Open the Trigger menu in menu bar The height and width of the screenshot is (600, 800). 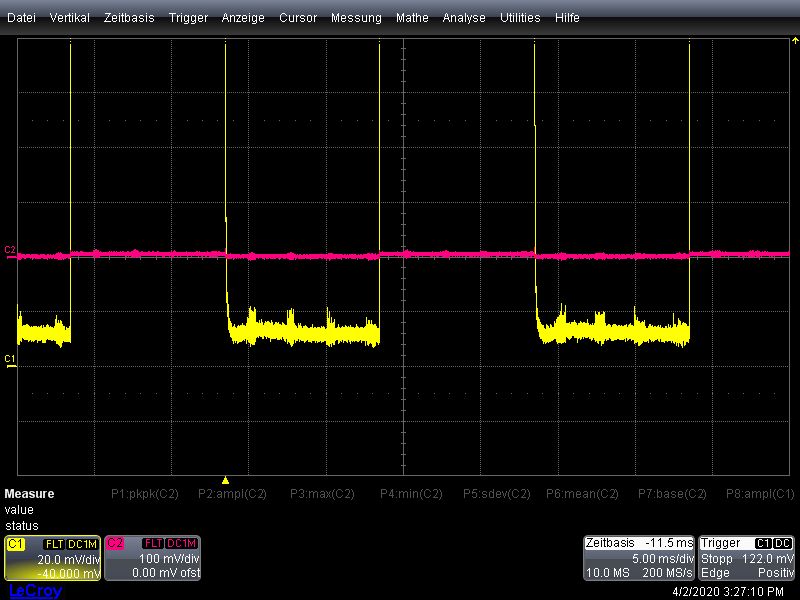pos(188,18)
